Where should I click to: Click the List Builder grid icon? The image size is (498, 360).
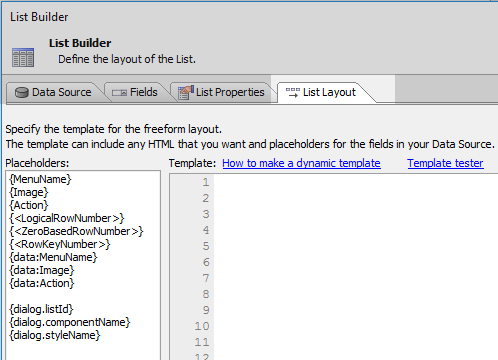click(23, 57)
